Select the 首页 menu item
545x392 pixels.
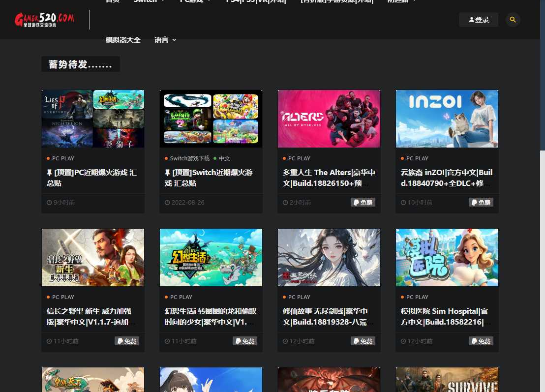(113, 2)
